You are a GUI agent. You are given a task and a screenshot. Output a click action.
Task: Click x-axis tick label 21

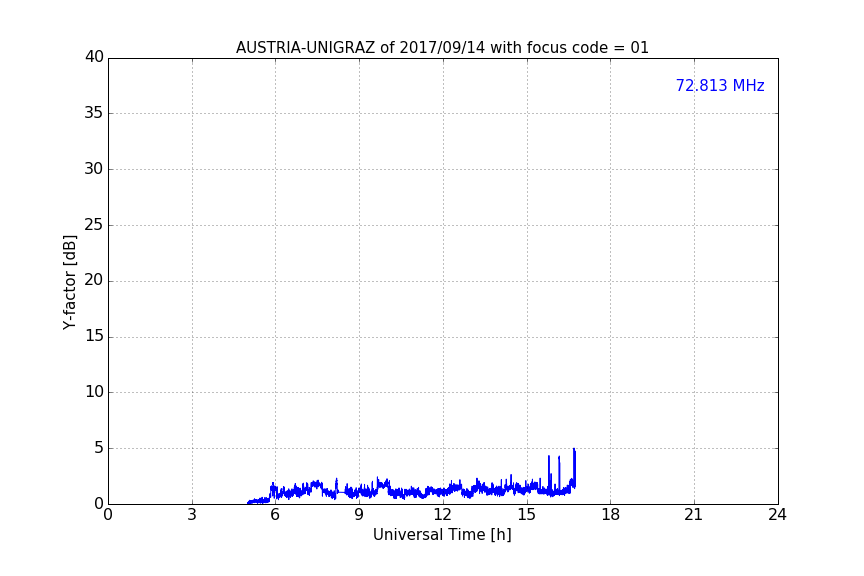coord(694,515)
